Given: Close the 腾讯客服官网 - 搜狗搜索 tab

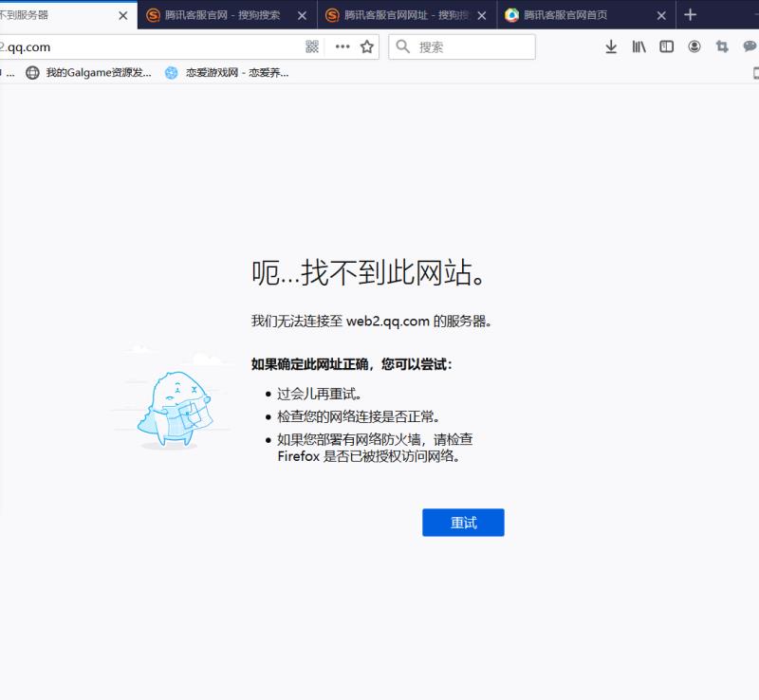Looking at the screenshot, I should 302,15.
